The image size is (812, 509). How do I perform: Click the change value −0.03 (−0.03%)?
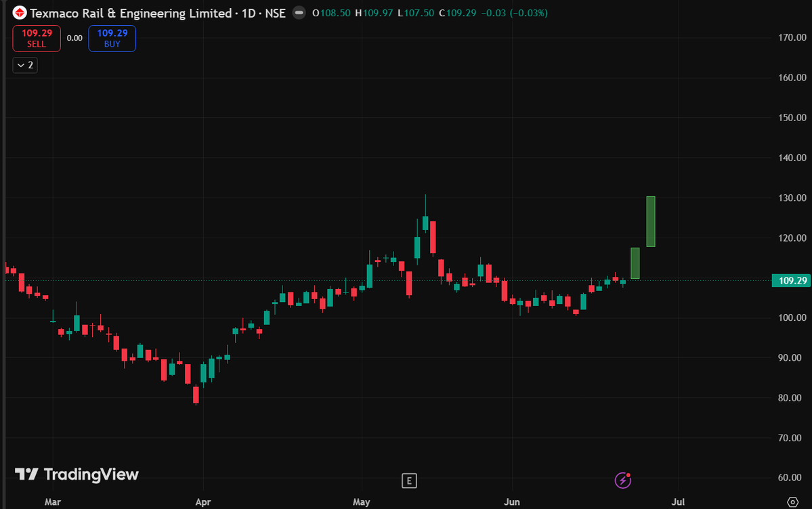[514, 13]
